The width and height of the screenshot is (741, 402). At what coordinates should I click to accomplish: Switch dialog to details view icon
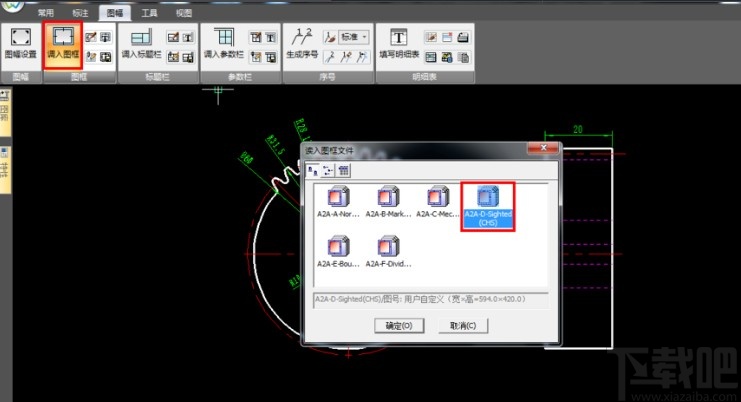(x=344, y=171)
